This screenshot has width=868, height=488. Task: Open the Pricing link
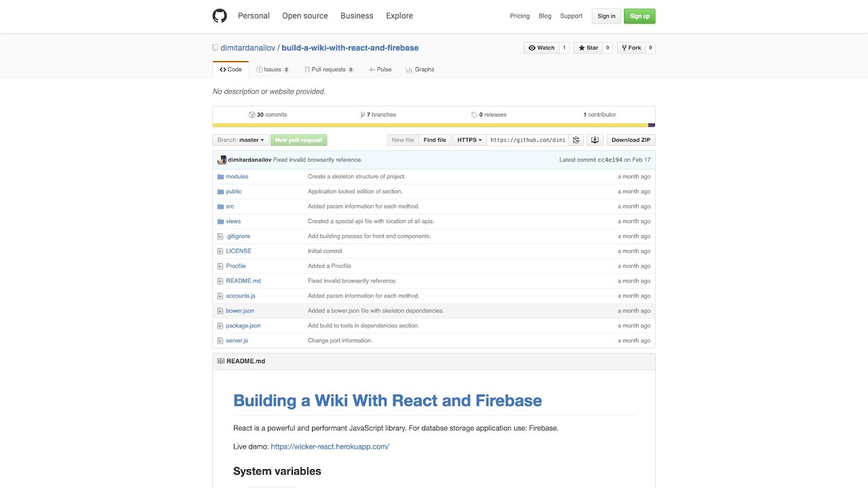519,16
